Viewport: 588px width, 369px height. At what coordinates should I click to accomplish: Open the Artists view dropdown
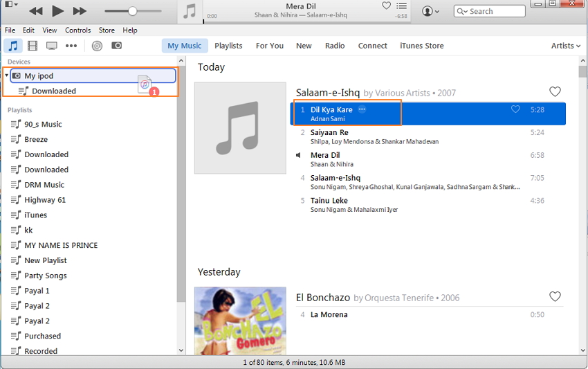pyautogui.click(x=565, y=46)
